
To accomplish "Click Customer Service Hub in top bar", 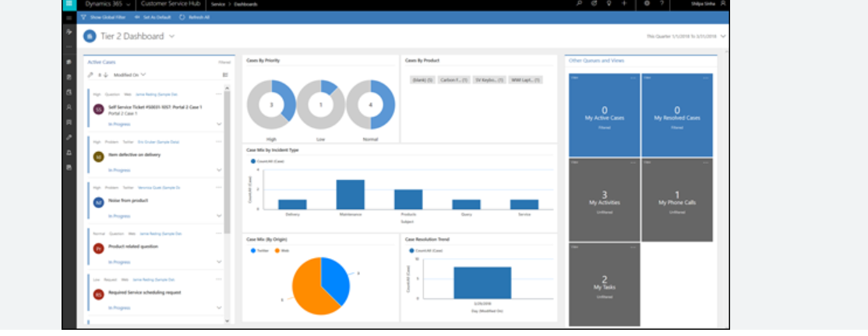I will pyautogui.click(x=171, y=4).
